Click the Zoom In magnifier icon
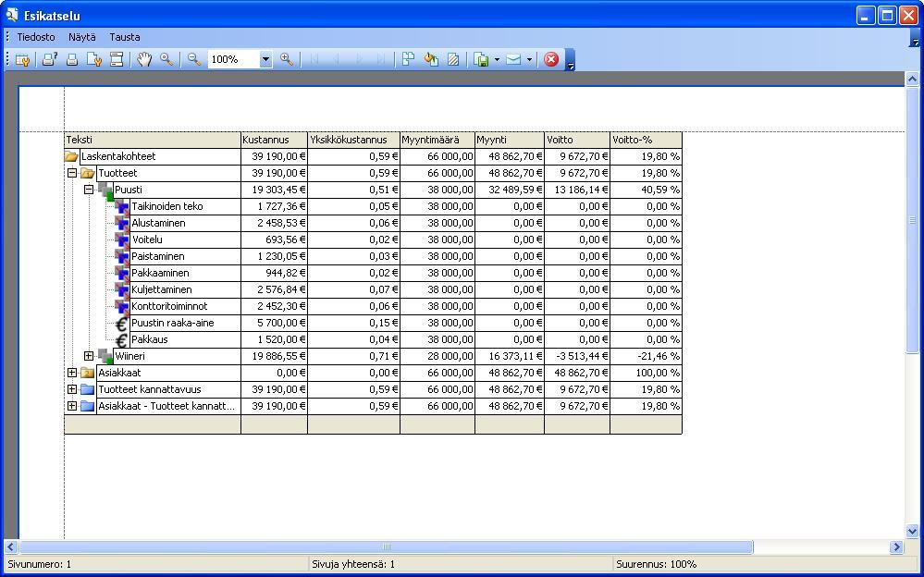Image resolution: width=924 pixels, height=577 pixels. pos(287,59)
